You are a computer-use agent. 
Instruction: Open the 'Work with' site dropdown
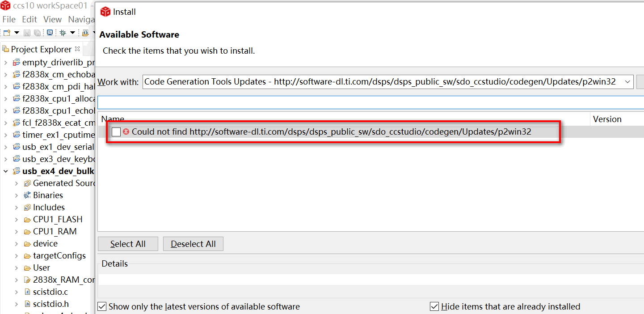click(628, 82)
